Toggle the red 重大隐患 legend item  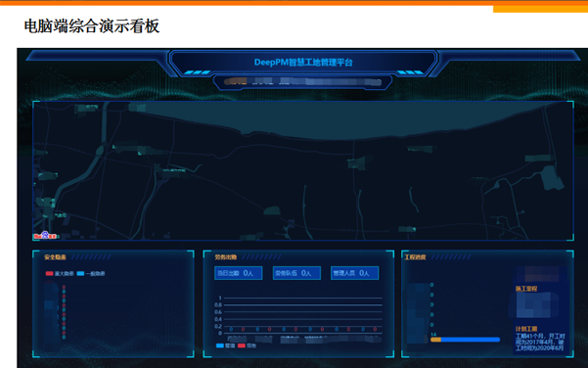[x=60, y=273]
